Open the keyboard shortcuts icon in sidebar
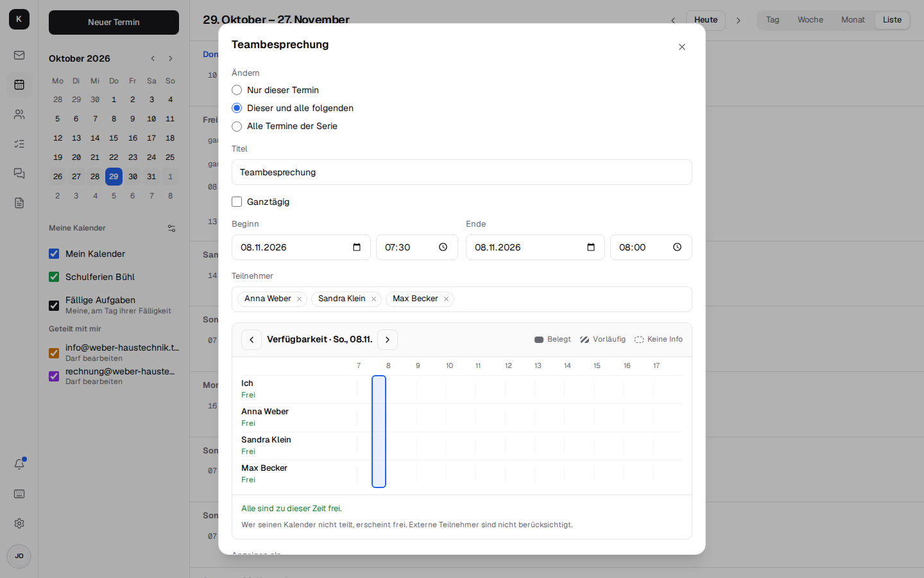Image resolution: width=924 pixels, height=578 pixels. click(x=19, y=494)
